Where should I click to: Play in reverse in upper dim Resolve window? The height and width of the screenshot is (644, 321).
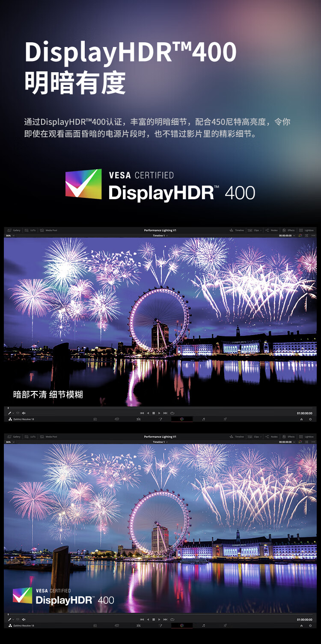[148, 413]
